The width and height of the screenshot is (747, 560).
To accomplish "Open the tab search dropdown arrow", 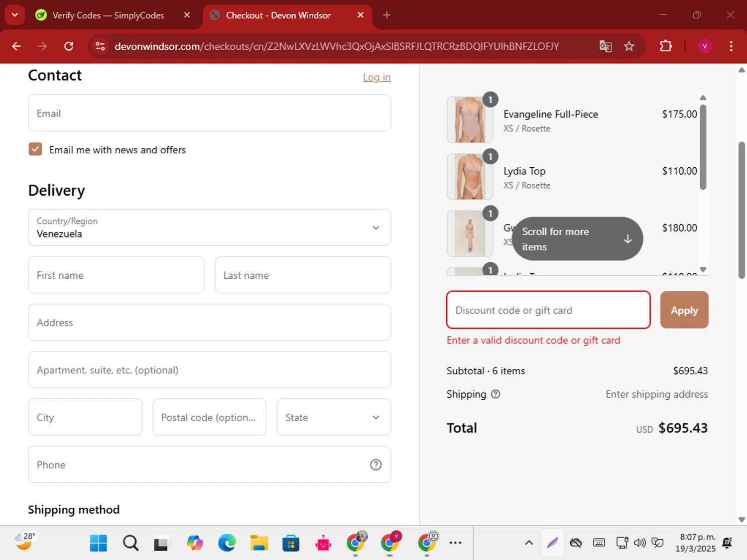I will (15, 15).
